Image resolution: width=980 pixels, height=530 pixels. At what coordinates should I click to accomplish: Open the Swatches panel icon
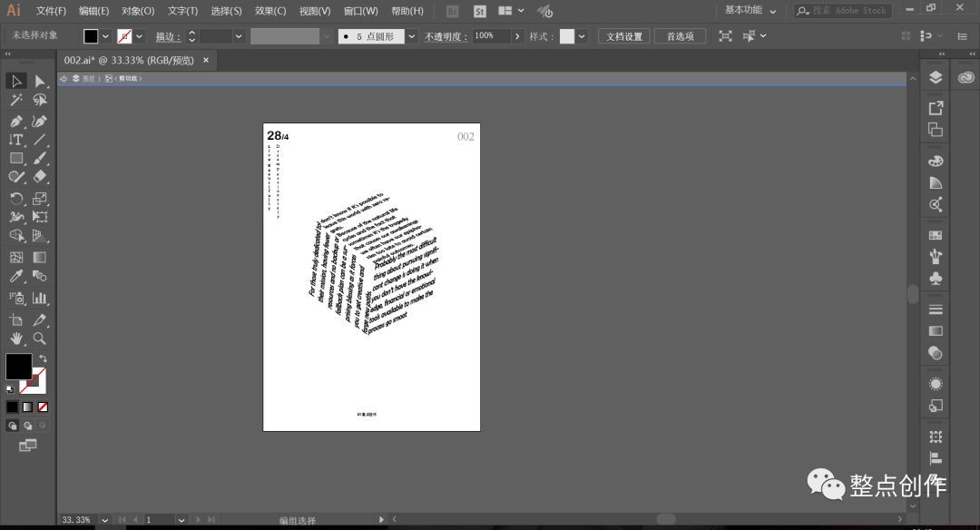pos(936,236)
